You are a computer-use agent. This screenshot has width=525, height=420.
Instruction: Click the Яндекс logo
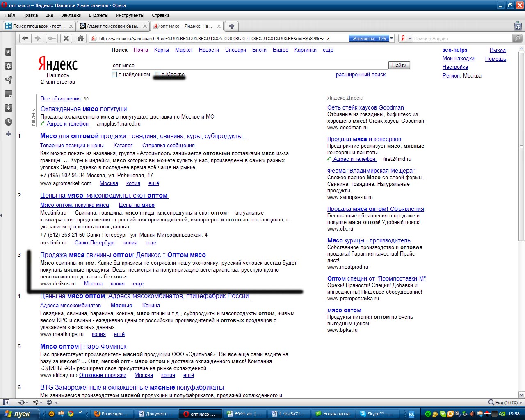pyautogui.click(x=58, y=64)
